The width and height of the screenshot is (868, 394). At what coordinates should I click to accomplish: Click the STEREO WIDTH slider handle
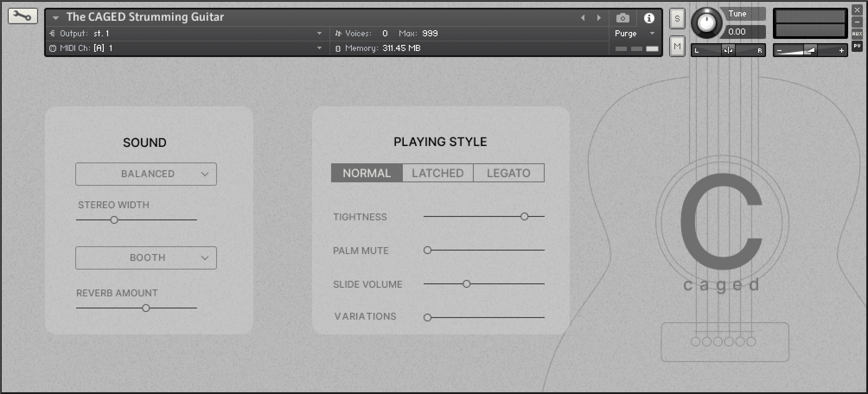point(114,220)
